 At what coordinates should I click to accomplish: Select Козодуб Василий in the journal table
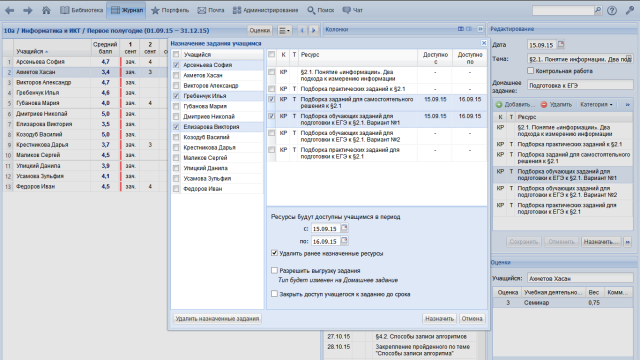(85, 134)
